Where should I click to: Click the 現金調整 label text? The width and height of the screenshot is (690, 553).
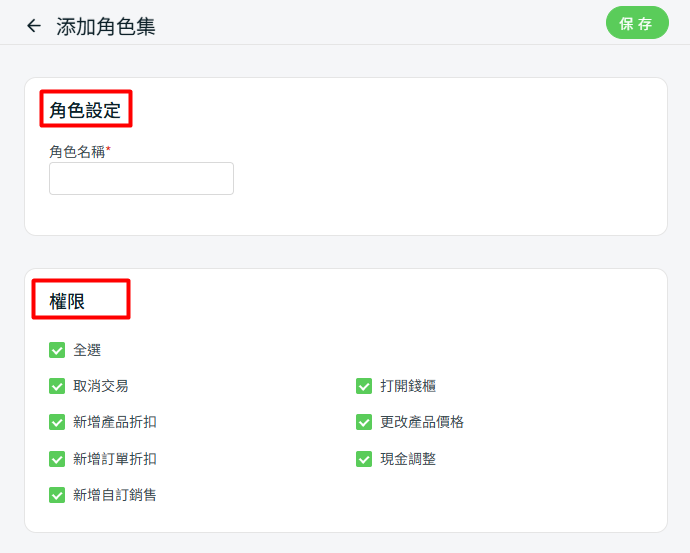coord(408,459)
